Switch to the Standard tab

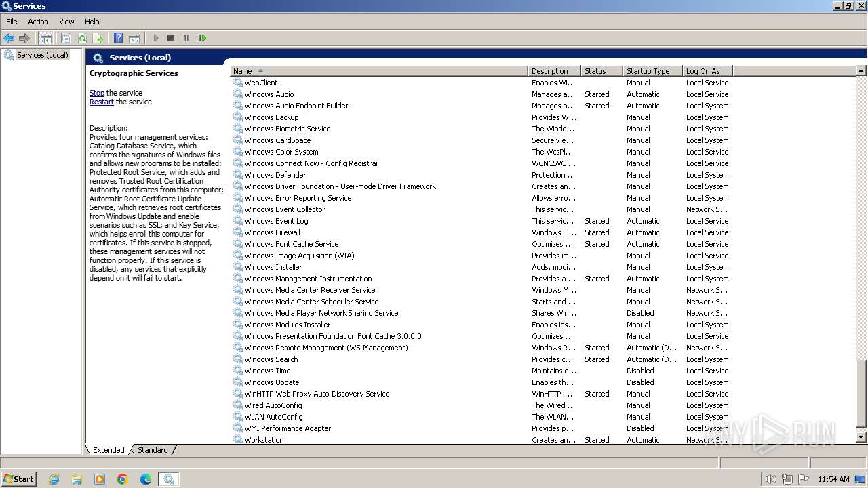coord(153,450)
